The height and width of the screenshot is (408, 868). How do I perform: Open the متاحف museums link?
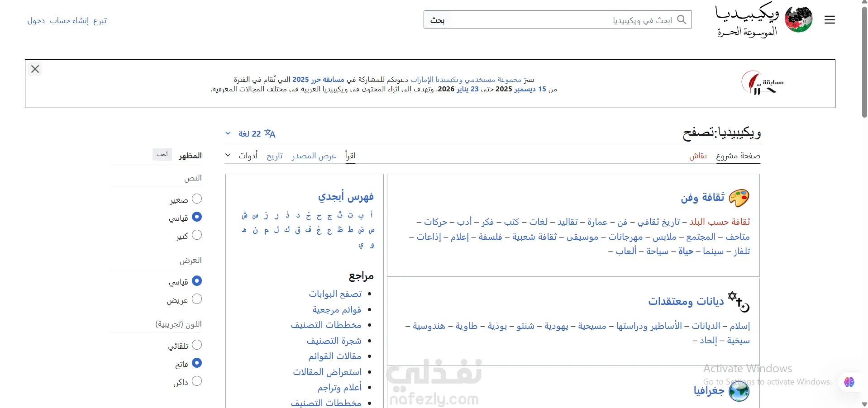click(x=738, y=237)
